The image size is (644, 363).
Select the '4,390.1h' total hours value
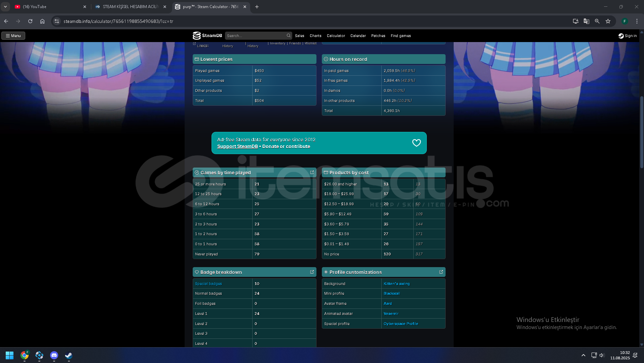pyautogui.click(x=392, y=111)
